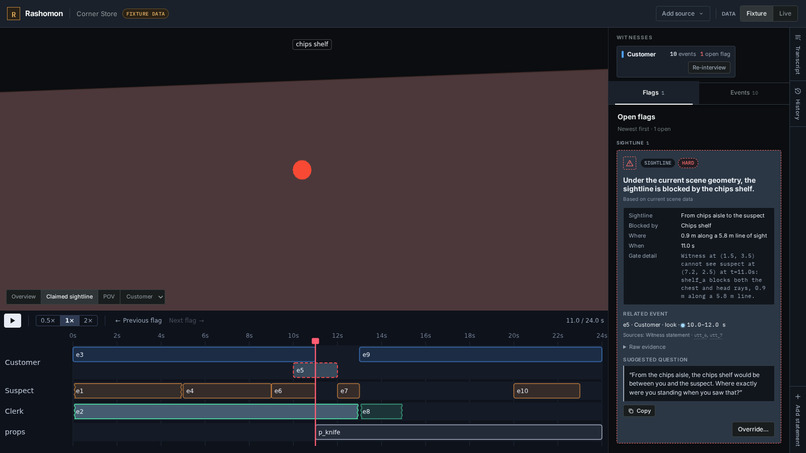Set playback speed to 2×
This screenshot has height=453, width=806.
pyautogui.click(x=88, y=320)
